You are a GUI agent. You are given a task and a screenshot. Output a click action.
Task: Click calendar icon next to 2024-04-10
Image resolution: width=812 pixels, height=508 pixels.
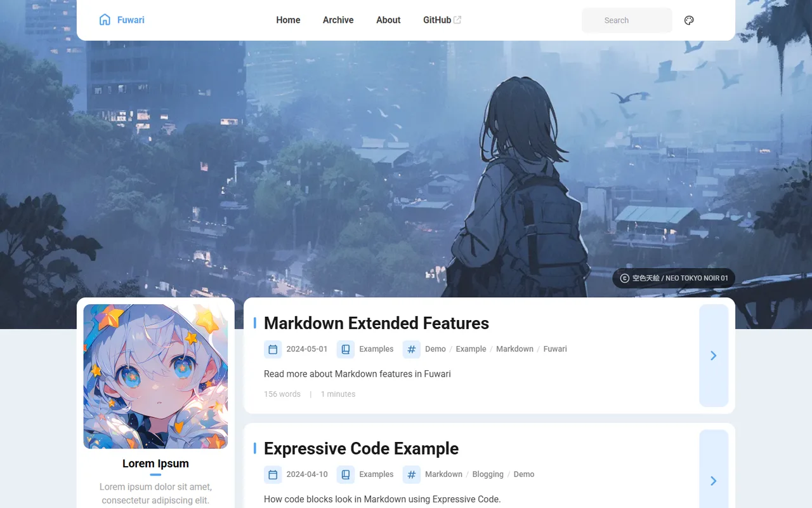[x=273, y=474]
